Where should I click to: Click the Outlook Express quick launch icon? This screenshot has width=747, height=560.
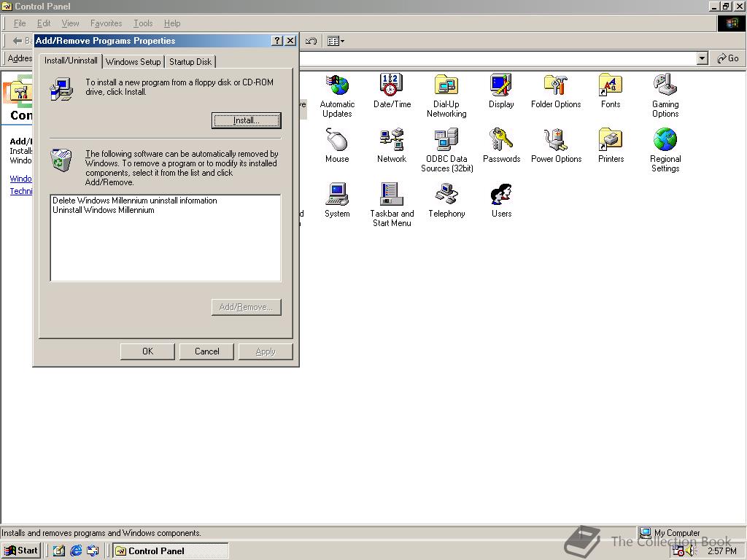click(x=93, y=551)
